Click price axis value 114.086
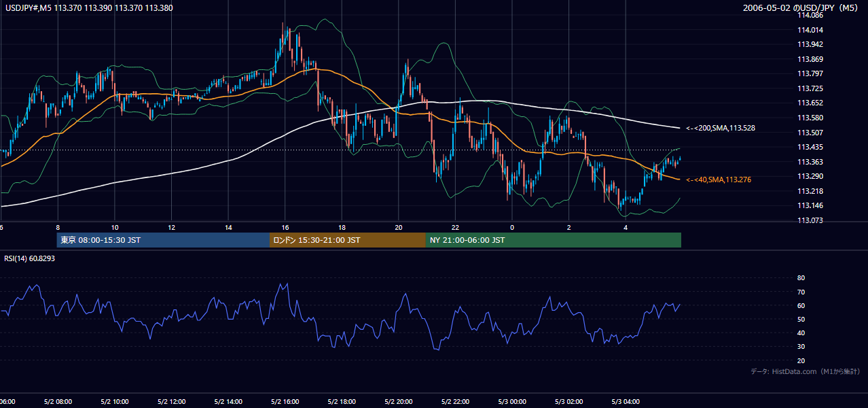 [x=810, y=15]
